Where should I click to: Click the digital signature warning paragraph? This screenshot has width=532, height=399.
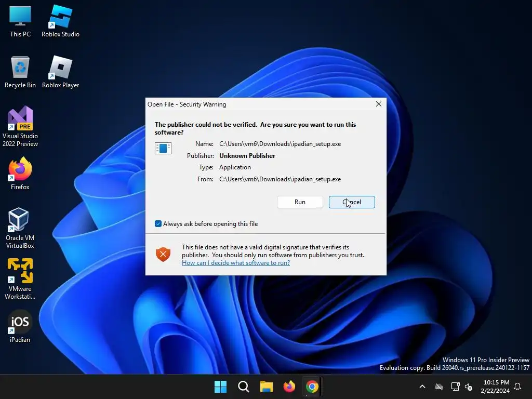tap(273, 251)
